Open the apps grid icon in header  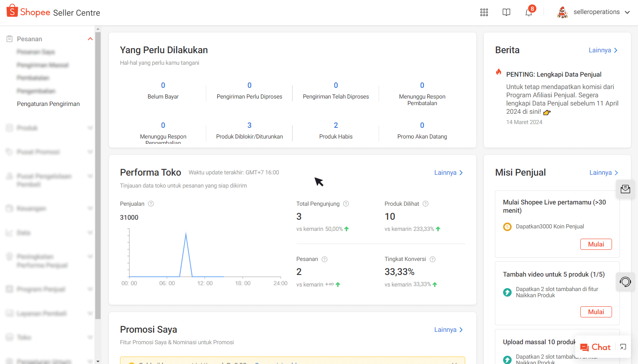click(x=484, y=12)
